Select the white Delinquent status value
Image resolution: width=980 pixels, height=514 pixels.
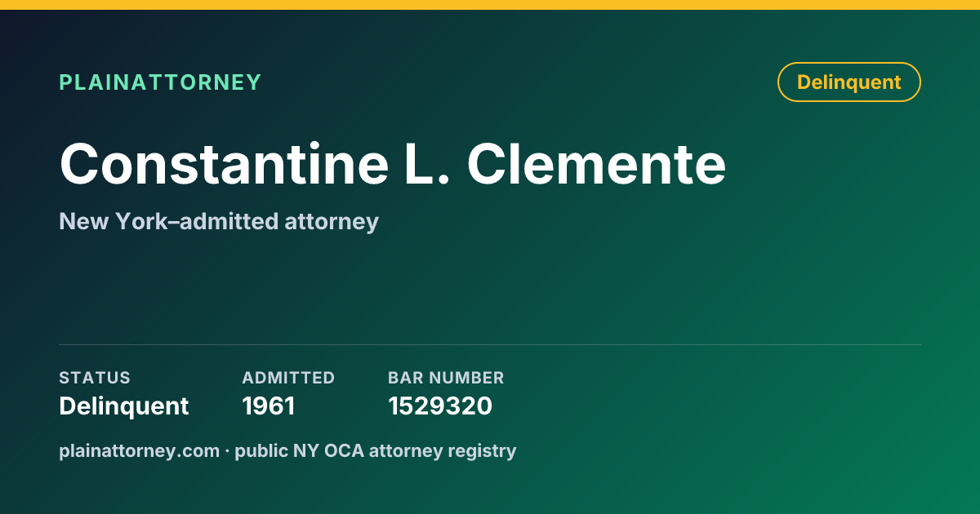[x=124, y=405]
